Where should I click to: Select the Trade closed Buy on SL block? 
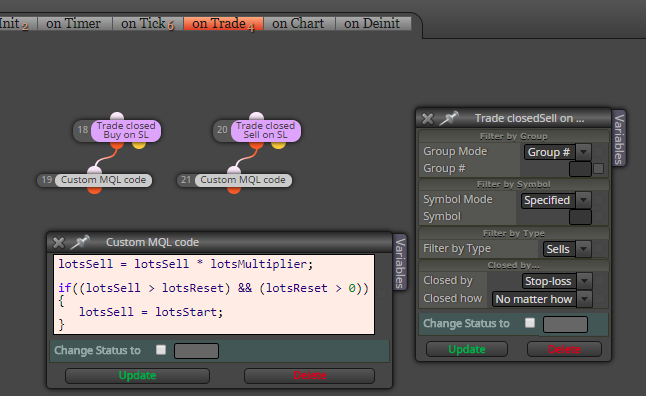coord(126,130)
